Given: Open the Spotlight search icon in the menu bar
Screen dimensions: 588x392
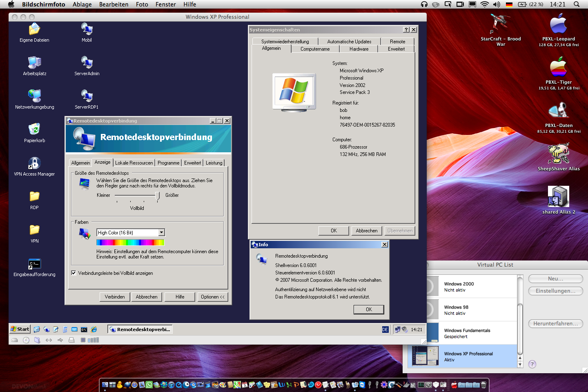Looking at the screenshot, I should 577,4.
